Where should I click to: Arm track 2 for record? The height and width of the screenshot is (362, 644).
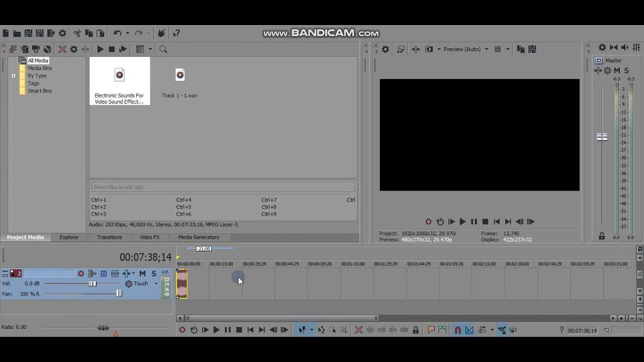click(x=81, y=274)
